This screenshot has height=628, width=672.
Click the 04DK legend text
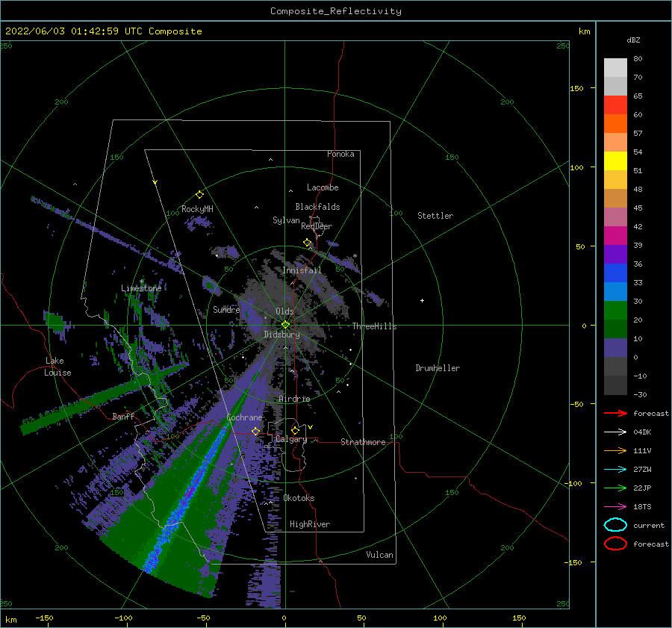[642, 432]
